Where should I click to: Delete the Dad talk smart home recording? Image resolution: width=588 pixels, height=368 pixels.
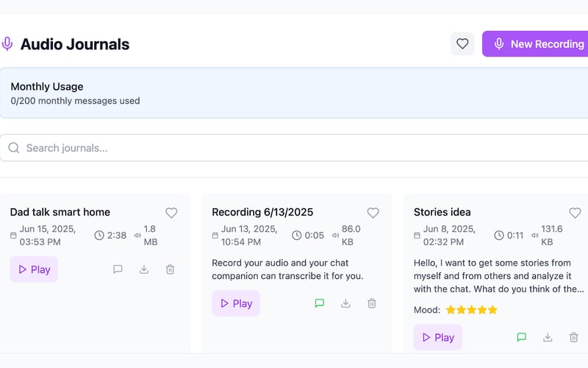coord(170,269)
